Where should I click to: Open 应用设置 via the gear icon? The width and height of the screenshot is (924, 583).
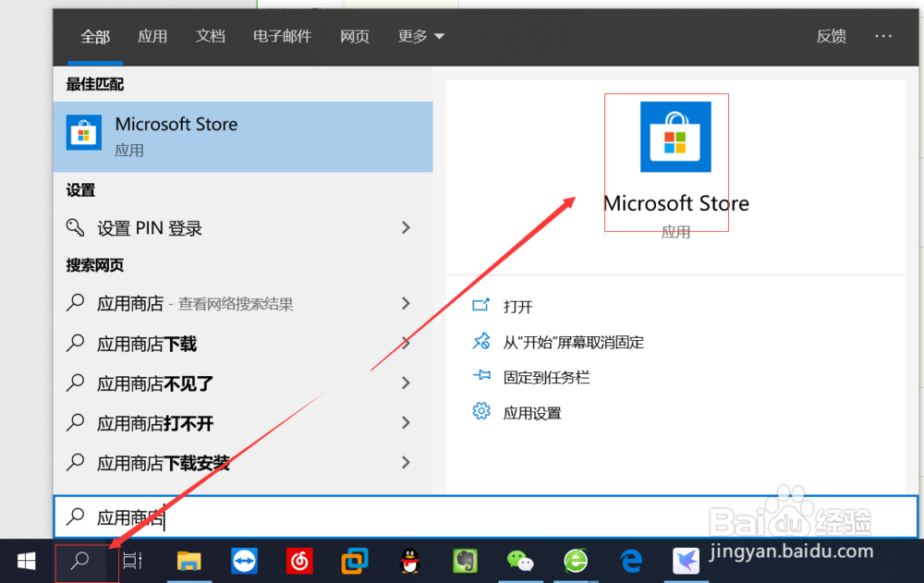(x=481, y=412)
